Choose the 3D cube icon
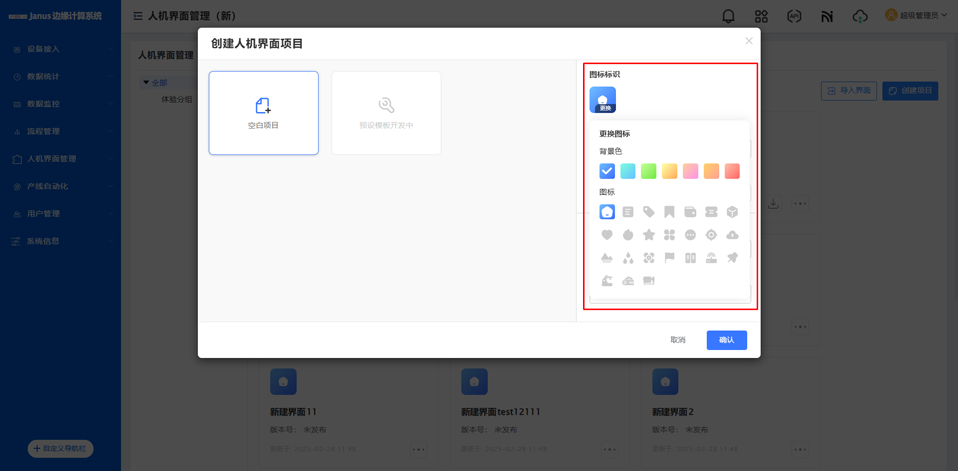Screen dimensions: 958x471 (732, 212)
